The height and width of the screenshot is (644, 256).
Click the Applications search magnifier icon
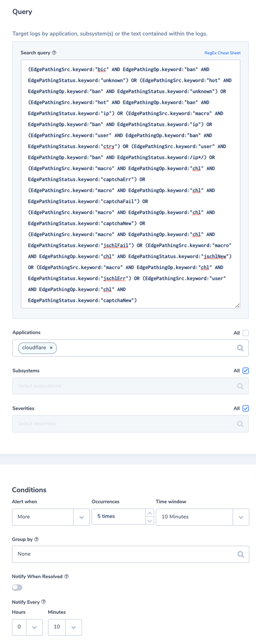coord(240,348)
